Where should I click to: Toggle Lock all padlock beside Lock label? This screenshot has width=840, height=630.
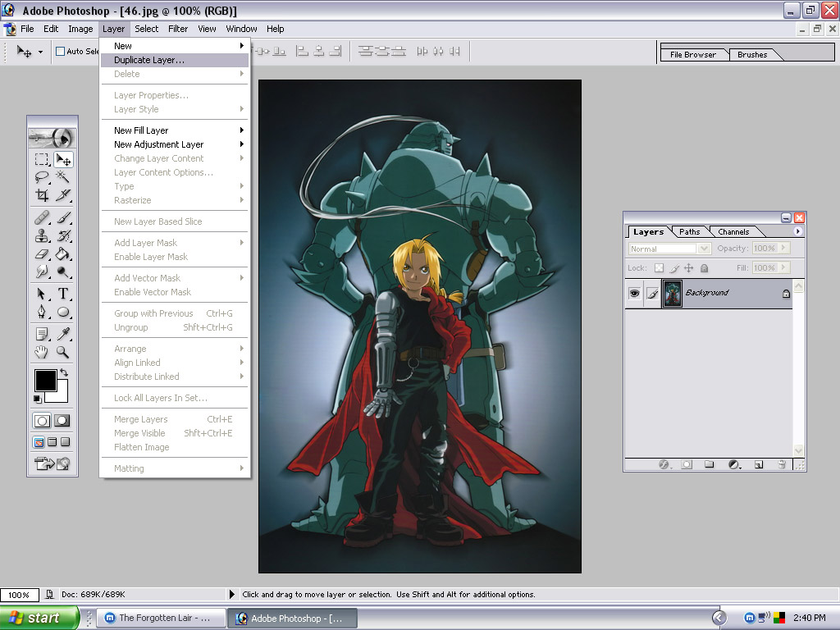tap(705, 268)
